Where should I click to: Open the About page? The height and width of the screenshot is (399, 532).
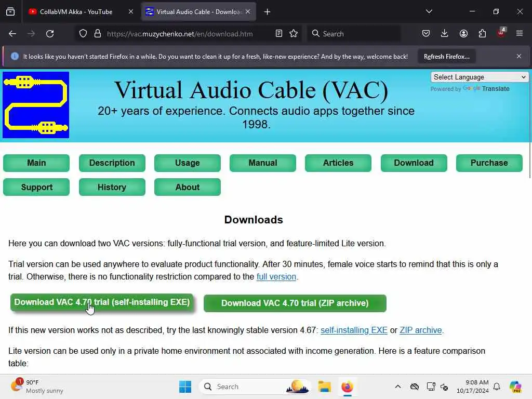coord(187,187)
